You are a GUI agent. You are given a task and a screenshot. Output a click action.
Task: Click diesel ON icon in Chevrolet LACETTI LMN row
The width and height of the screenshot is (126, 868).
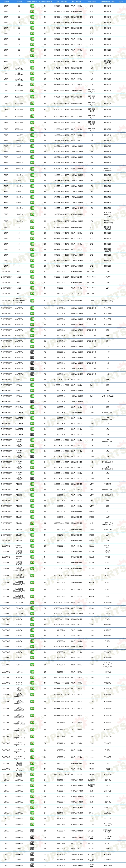[32, 435]
